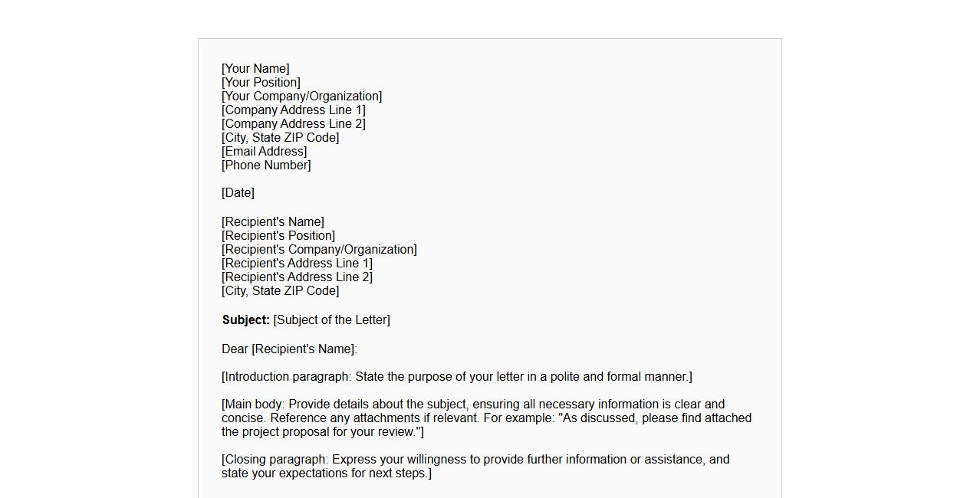Click the [Company Address Line 2] placeholder

[293, 124]
